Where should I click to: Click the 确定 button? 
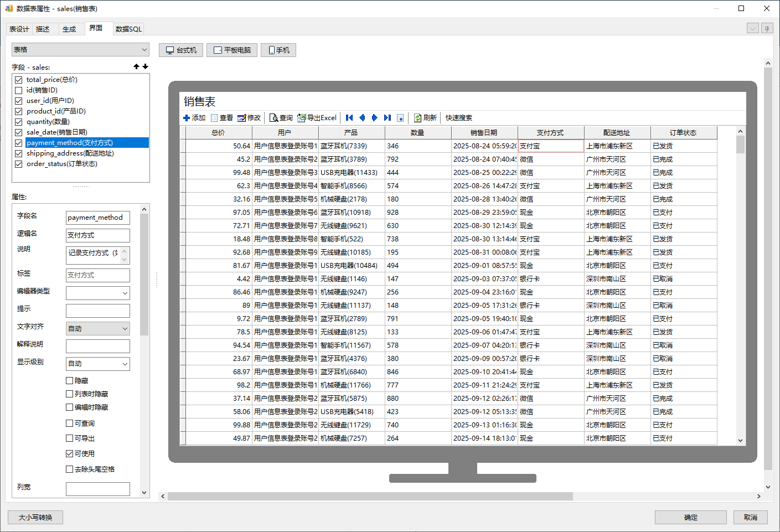[690, 517]
